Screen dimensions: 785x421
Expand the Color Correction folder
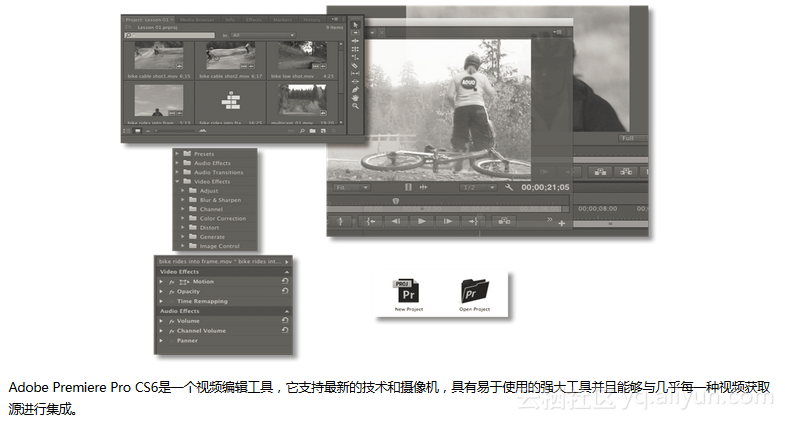tap(183, 218)
